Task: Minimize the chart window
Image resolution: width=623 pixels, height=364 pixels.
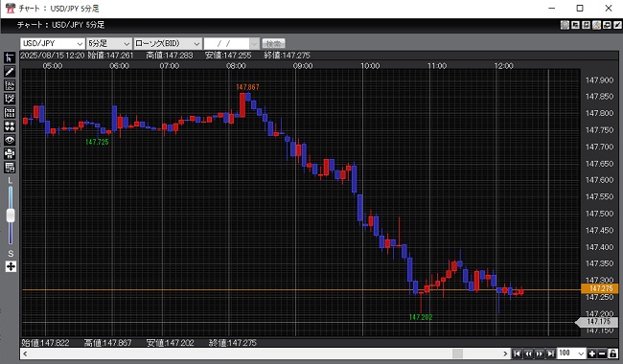Action: coord(552,8)
